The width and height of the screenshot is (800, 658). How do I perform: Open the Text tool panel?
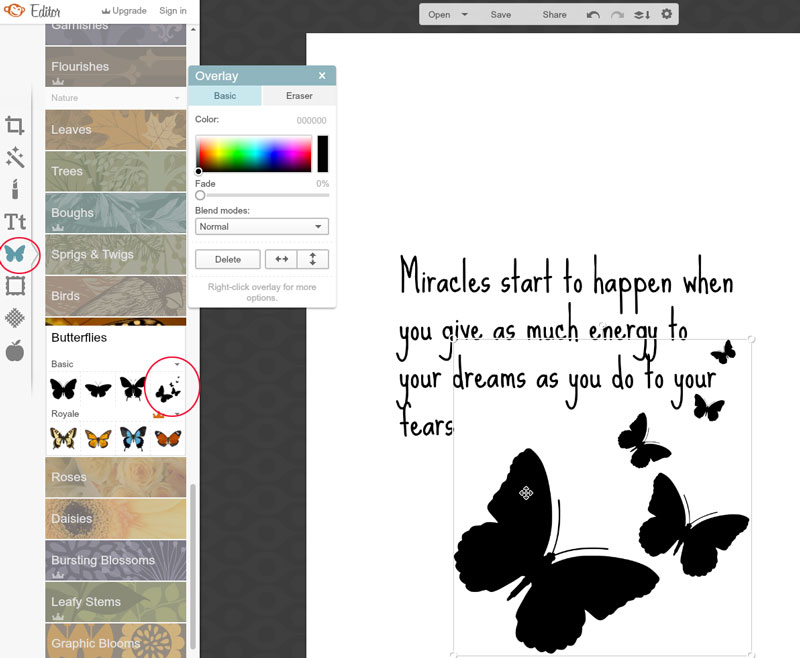[15, 220]
